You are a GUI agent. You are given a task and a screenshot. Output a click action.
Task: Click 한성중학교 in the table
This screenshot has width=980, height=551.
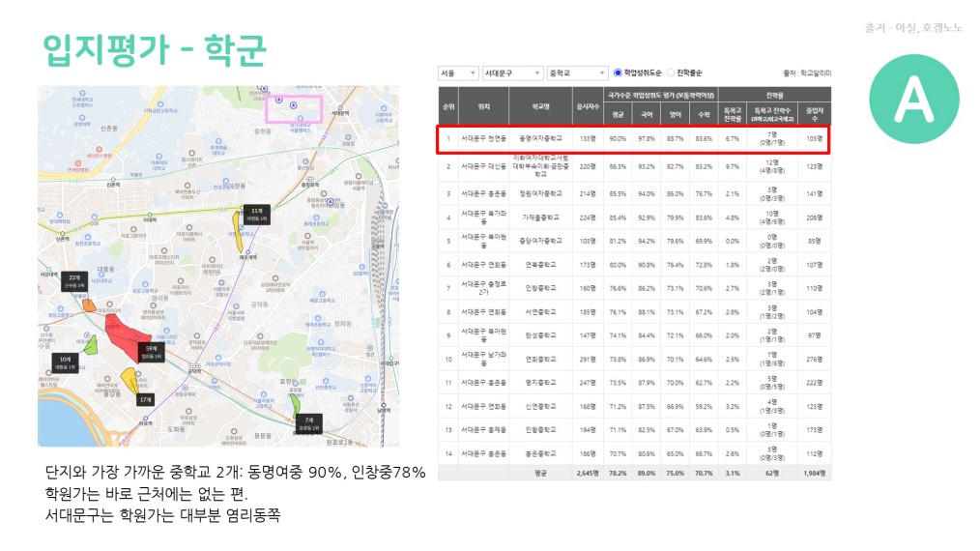(x=540, y=335)
